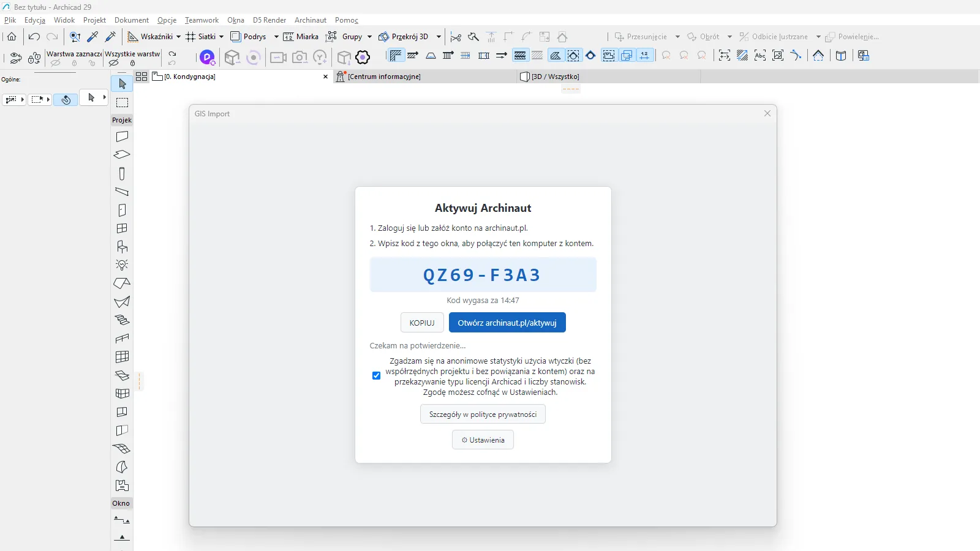Viewport: 980px width, 551px height.
Task: Toggle Siatki grid snap icon
Action: (190, 37)
